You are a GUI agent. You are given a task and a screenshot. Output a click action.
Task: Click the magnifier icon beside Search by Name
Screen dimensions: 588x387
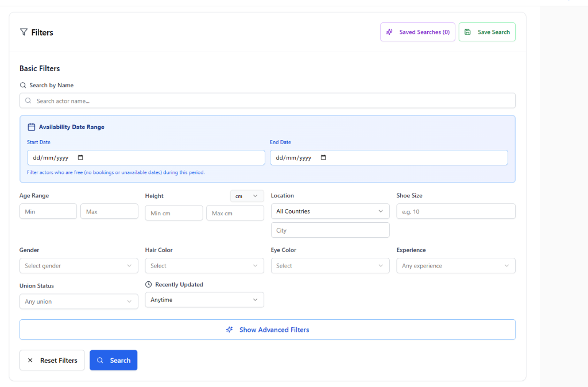click(23, 85)
